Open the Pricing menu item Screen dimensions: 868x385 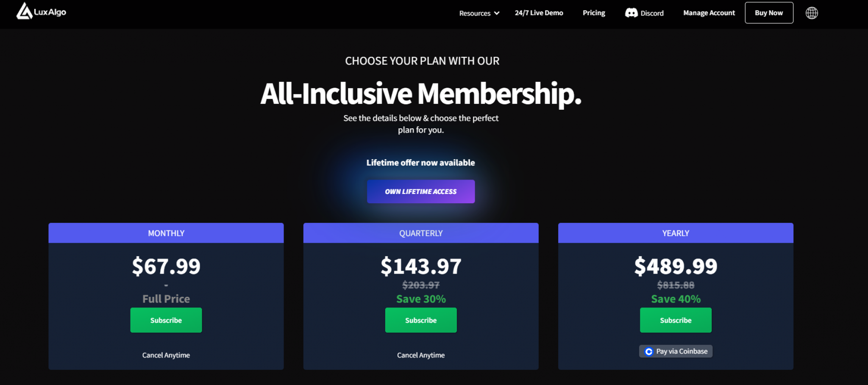point(593,13)
